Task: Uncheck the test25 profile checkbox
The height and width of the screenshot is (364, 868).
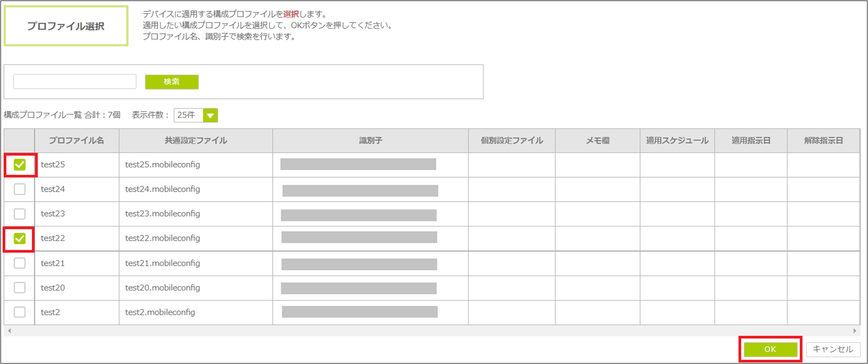Action: pos(19,165)
